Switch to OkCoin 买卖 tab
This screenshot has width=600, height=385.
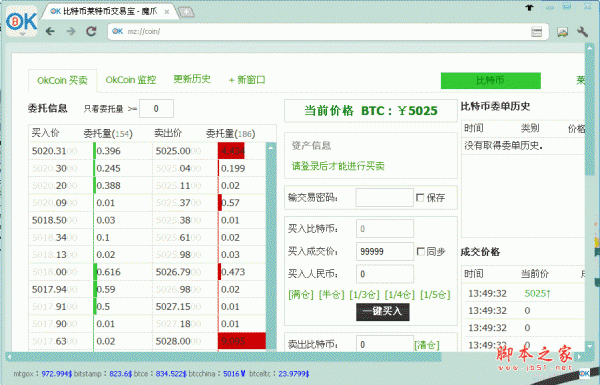tap(62, 80)
